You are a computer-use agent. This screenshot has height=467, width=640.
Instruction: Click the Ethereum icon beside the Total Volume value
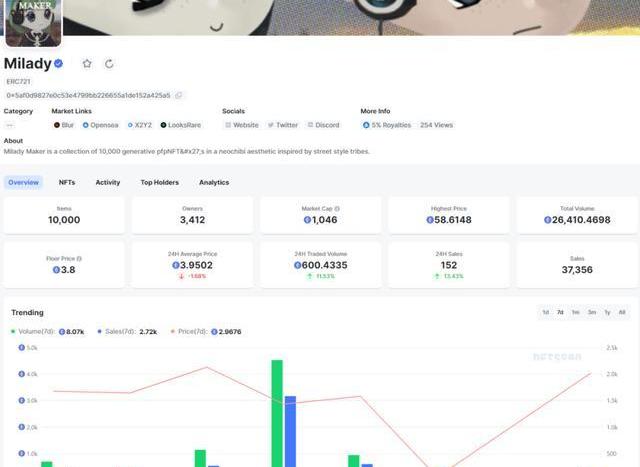[548, 220]
